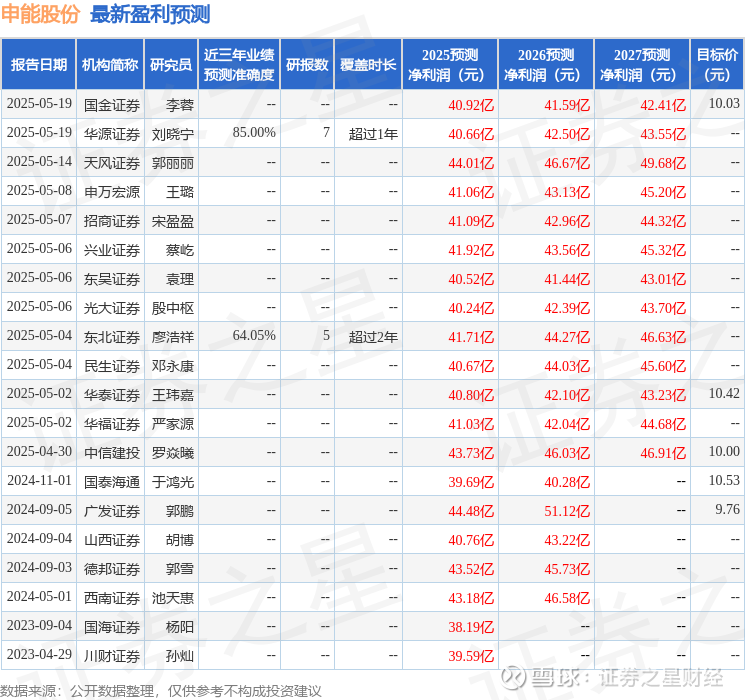Image resolution: width=745 pixels, height=700 pixels.
Task: Click the 39.59亿 profit value
Action: pyautogui.click(x=471, y=656)
